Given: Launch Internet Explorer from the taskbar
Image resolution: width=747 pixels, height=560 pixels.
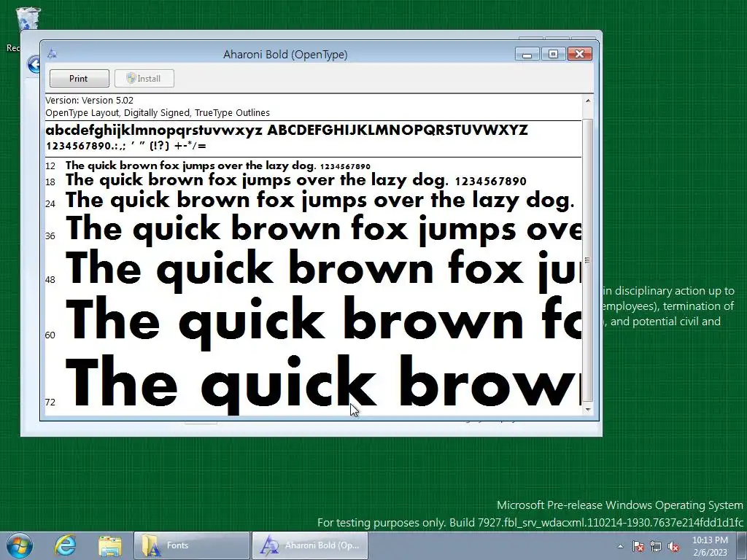Looking at the screenshot, I should tap(65, 545).
